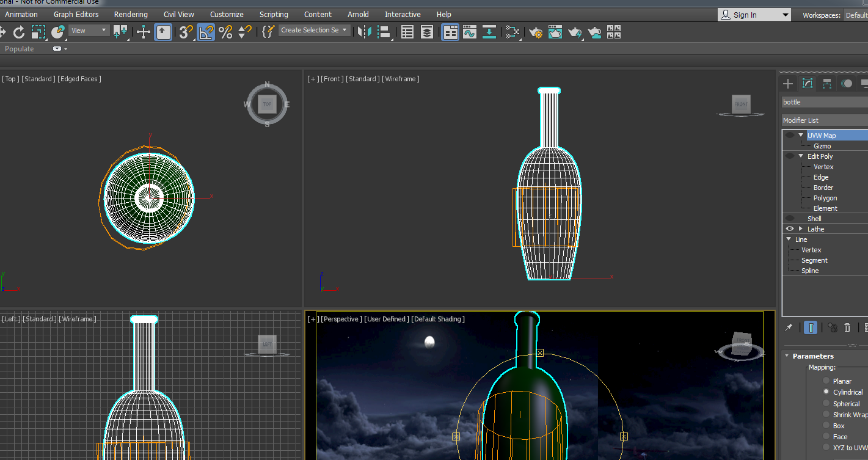868x460 pixels.
Task: Toggle visibility eye of Lathe modifier
Action: point(790,229)
